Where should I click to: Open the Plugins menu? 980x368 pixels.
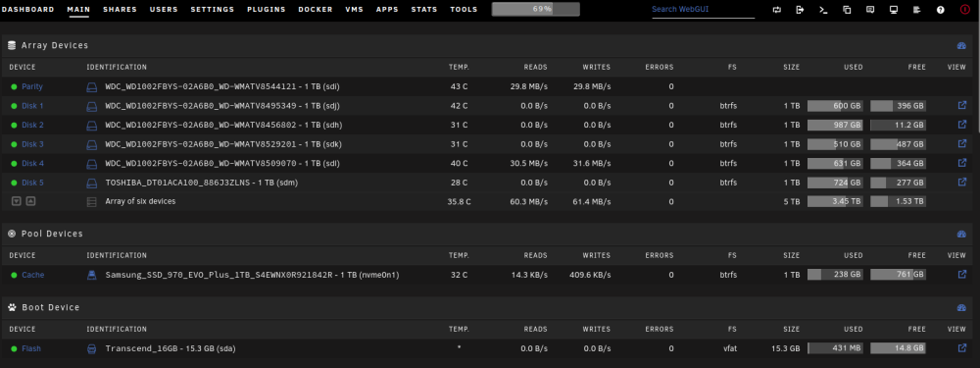pos(267,10)
